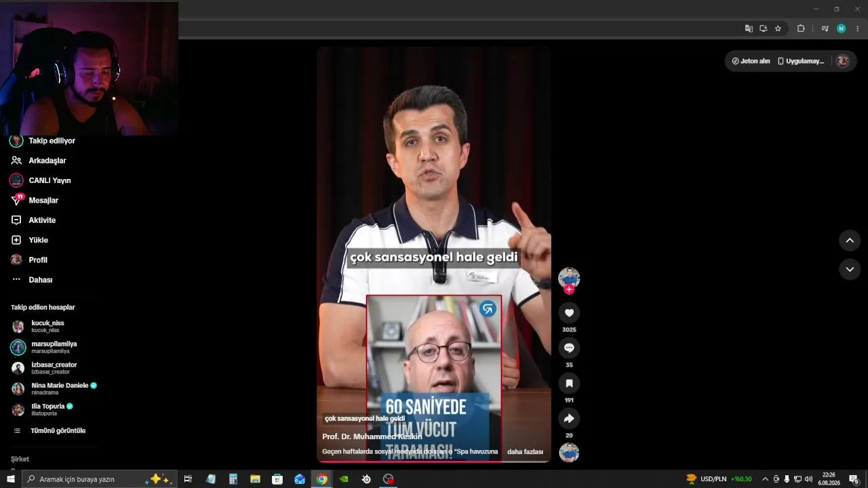The height and width of the screenshot is (488, 868).
Task: Open the Windows Start menu
Action: (11, 479)
